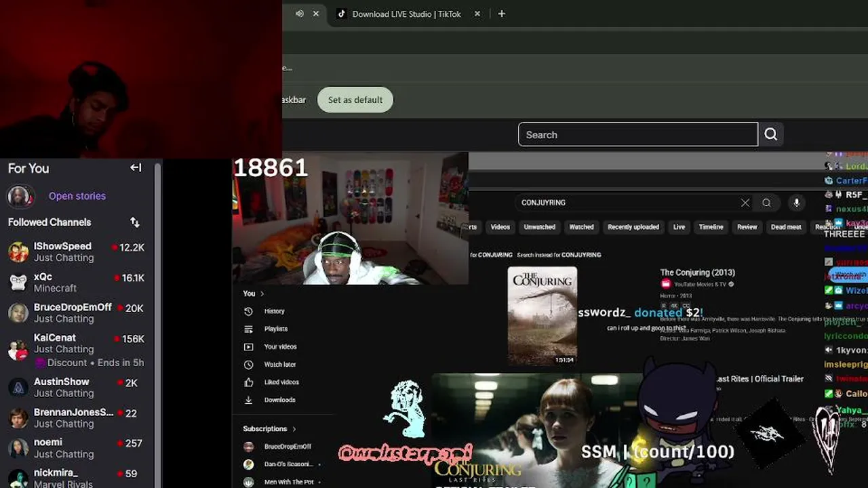The image size is (868, 488).
Task: Click the Downloads arrow icon
Action: [249, 400]
